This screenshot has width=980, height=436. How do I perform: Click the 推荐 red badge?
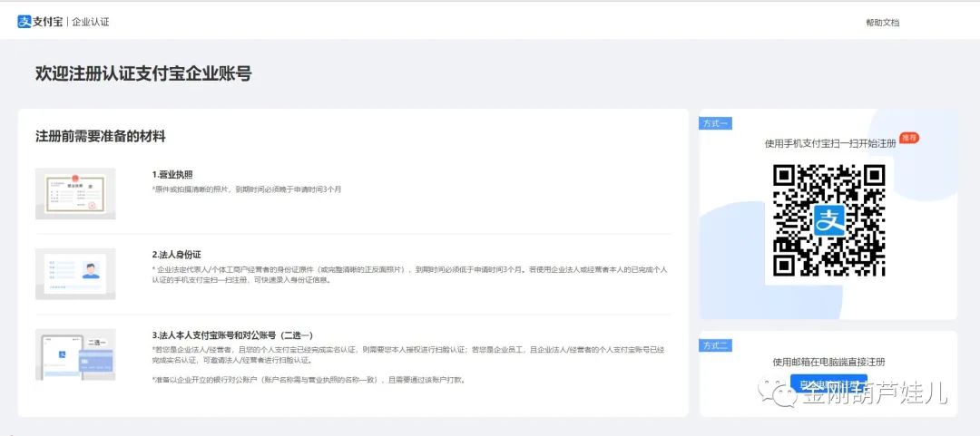coord(909,138)
